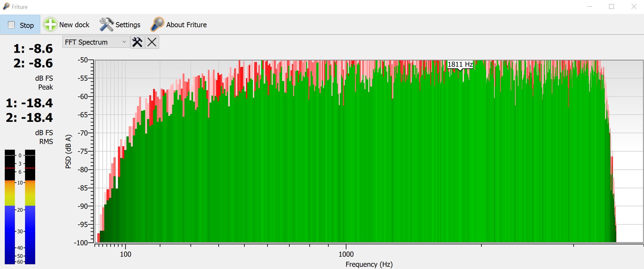This screenshot has height=269, width=644.
Task: Click the green plus New dock icon
Action: 50,25
